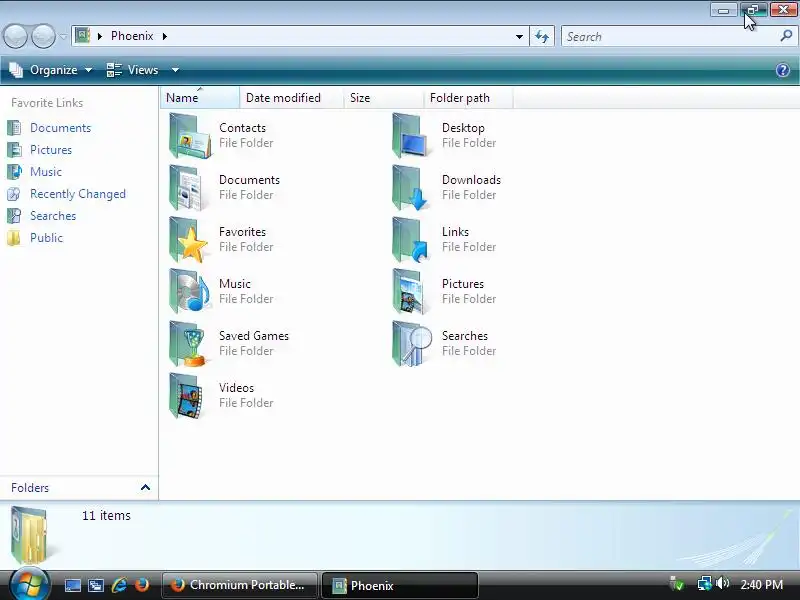Select the Links folder icon

click(411, 240)
